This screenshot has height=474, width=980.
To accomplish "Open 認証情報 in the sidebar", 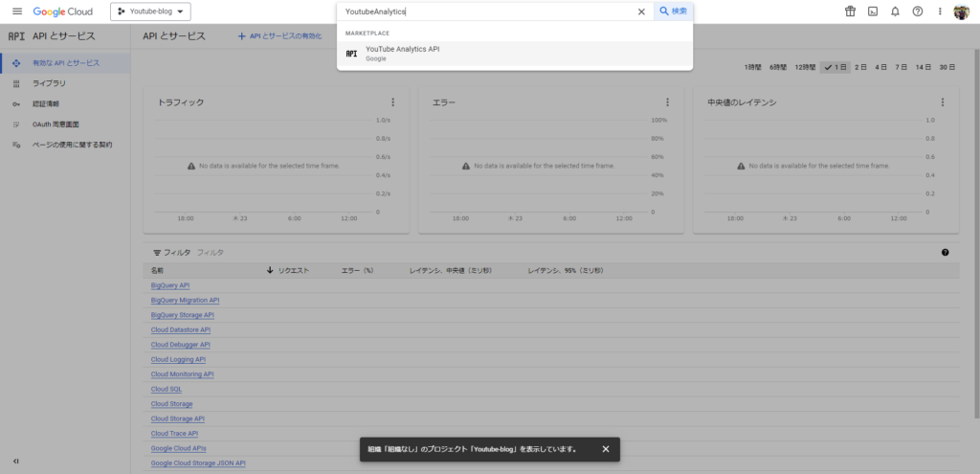I will (x=65, y=103).
